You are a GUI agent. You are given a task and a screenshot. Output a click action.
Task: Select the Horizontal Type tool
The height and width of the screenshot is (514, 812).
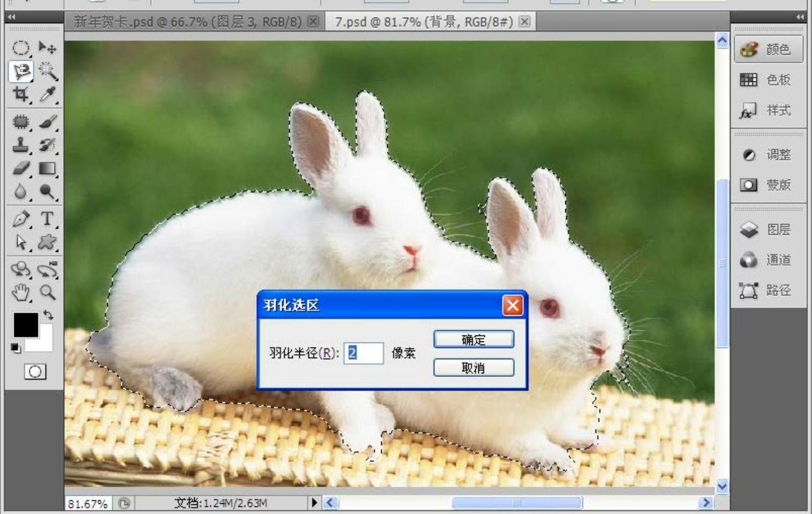point(47,219)
